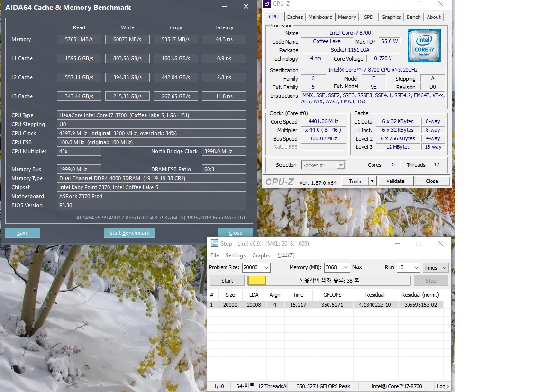
Task: Click the DRAM:FSB Ratio 60:3 value
Action: [x=224, y=169]
